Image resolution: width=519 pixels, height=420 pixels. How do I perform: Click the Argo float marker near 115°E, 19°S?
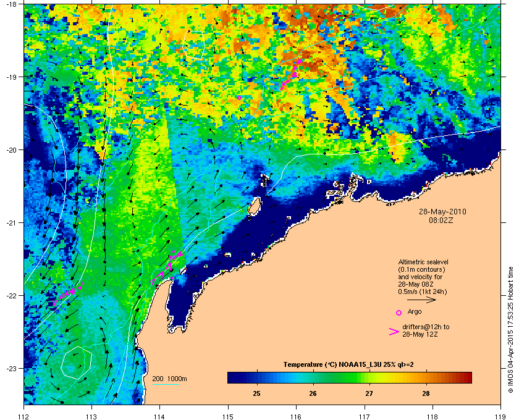[x=239, y=98]
